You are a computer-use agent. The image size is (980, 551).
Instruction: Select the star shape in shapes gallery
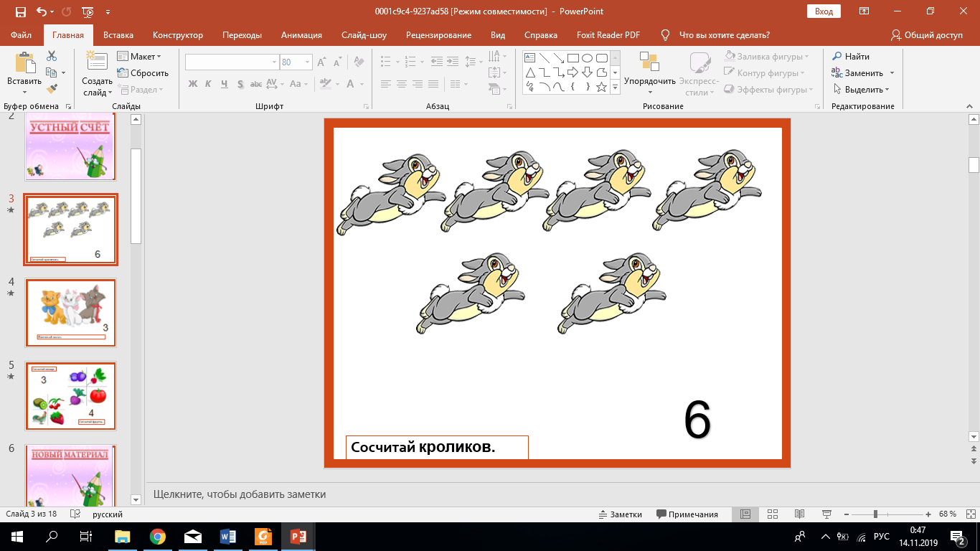point(601,87)
